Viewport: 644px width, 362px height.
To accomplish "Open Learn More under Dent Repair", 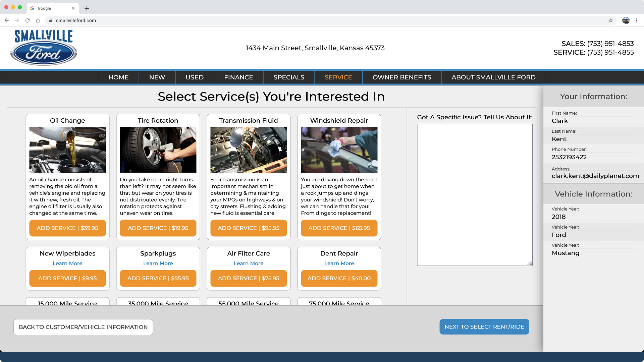I will coord(339,263).
